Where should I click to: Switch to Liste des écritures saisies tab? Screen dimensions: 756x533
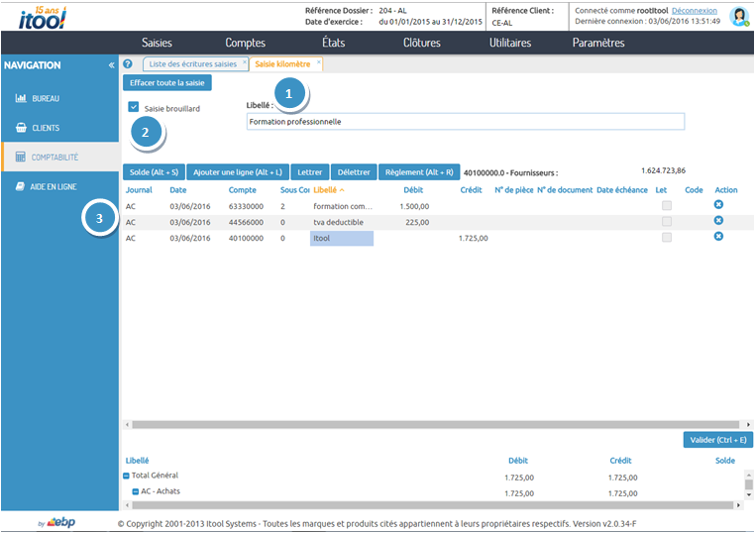(192, 64)
